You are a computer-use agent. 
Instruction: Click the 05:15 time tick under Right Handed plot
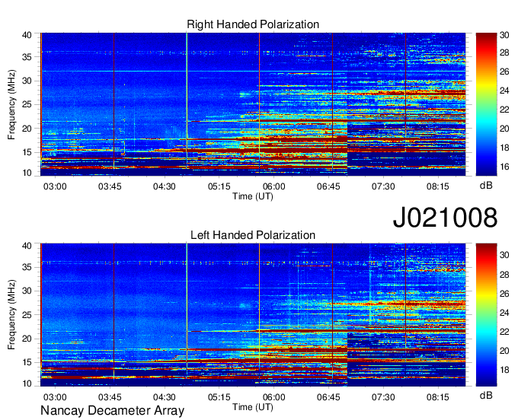pyautogui.click(x=219, y=186)
